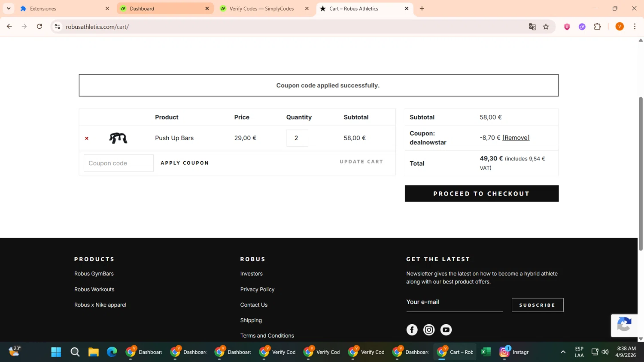Open a new browser tab
644x362 pixels.
(422, 9)
